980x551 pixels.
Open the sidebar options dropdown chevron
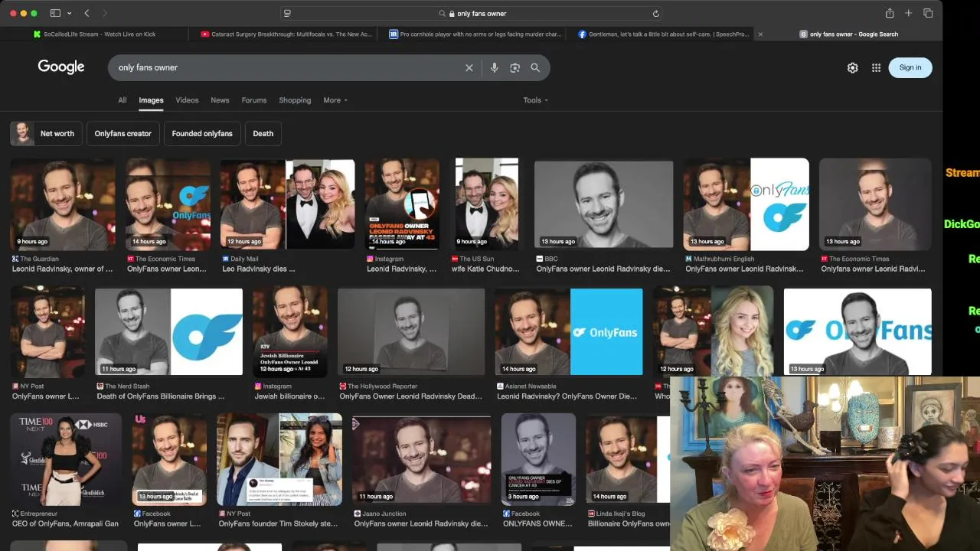pos(69,13)
